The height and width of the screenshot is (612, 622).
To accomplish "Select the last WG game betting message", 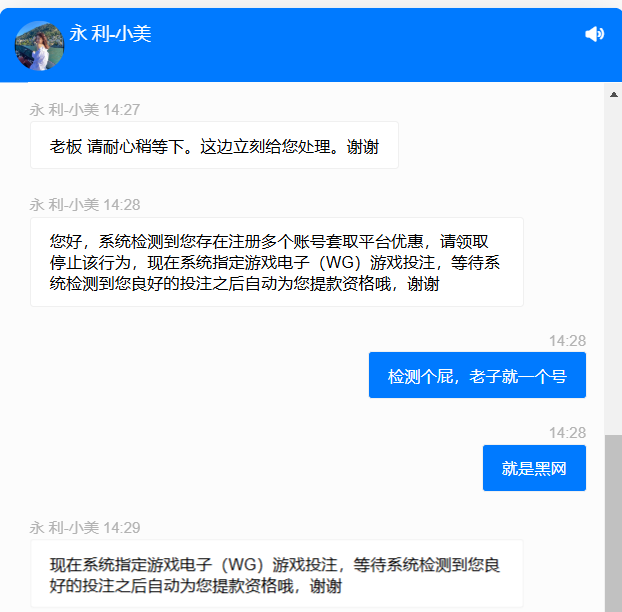I will point(277,574).
